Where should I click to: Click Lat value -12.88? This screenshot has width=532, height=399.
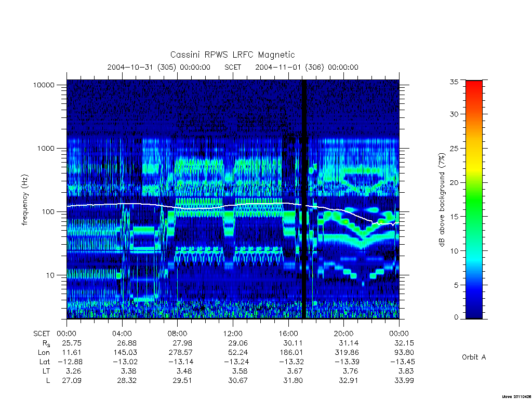coord(70,362)
